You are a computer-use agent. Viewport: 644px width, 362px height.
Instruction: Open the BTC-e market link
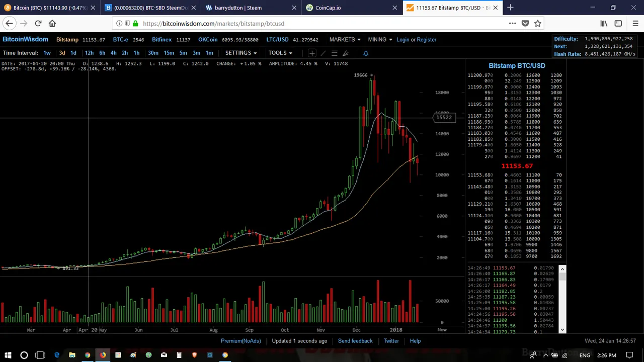pos(121,40)
